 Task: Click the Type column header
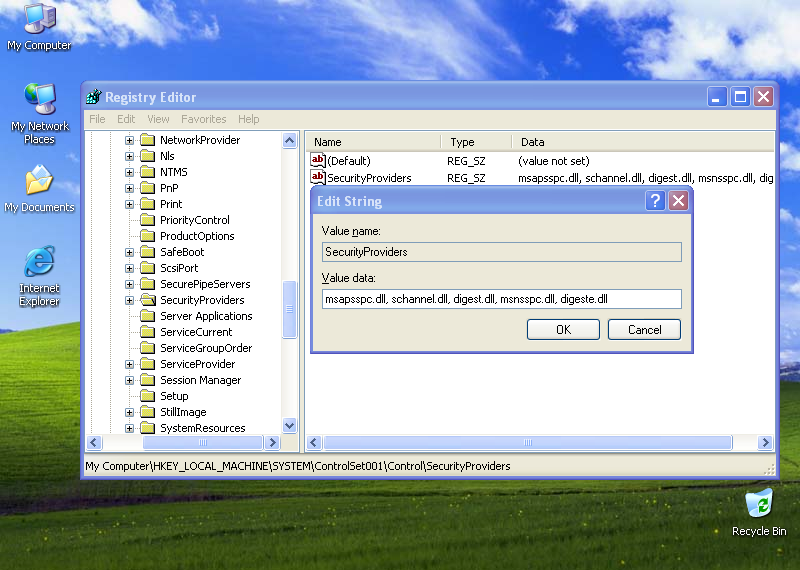pyautogui.click(x=477, y=142)
